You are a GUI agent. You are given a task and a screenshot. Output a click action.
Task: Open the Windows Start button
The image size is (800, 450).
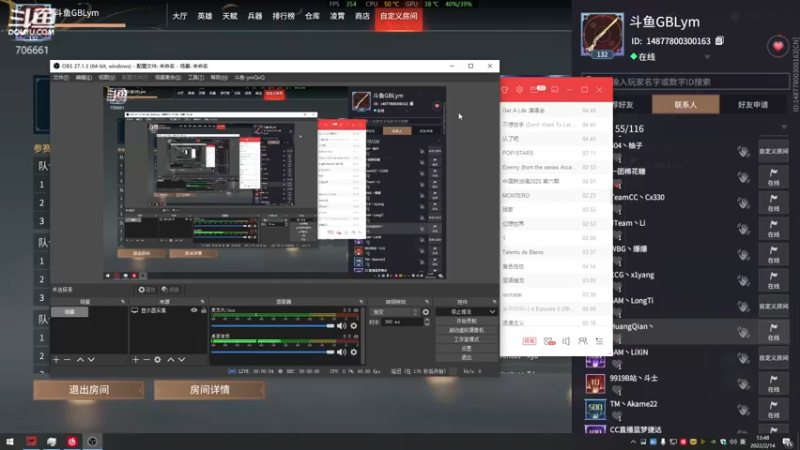pos(10,442)
